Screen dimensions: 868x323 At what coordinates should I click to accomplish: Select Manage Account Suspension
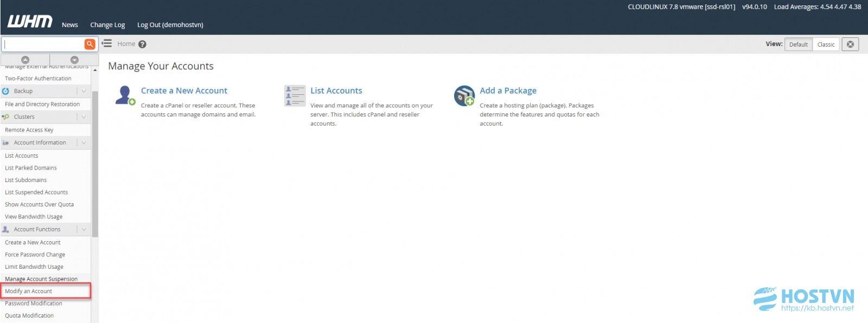[41, 279]
